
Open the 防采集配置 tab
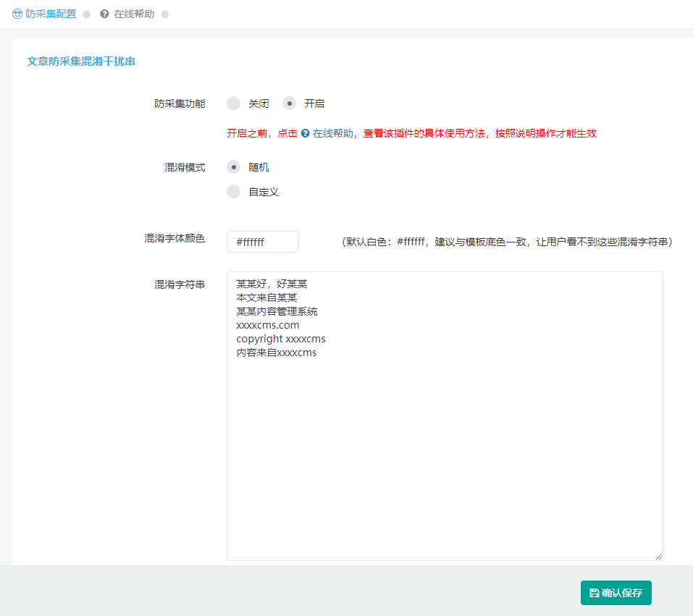point(45,14)
